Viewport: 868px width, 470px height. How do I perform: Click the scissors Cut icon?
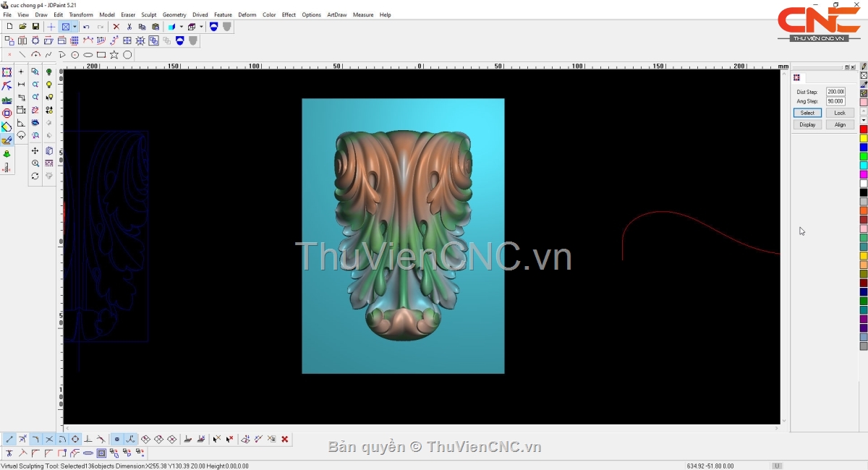pyautogui.click(x=129, y=27)
